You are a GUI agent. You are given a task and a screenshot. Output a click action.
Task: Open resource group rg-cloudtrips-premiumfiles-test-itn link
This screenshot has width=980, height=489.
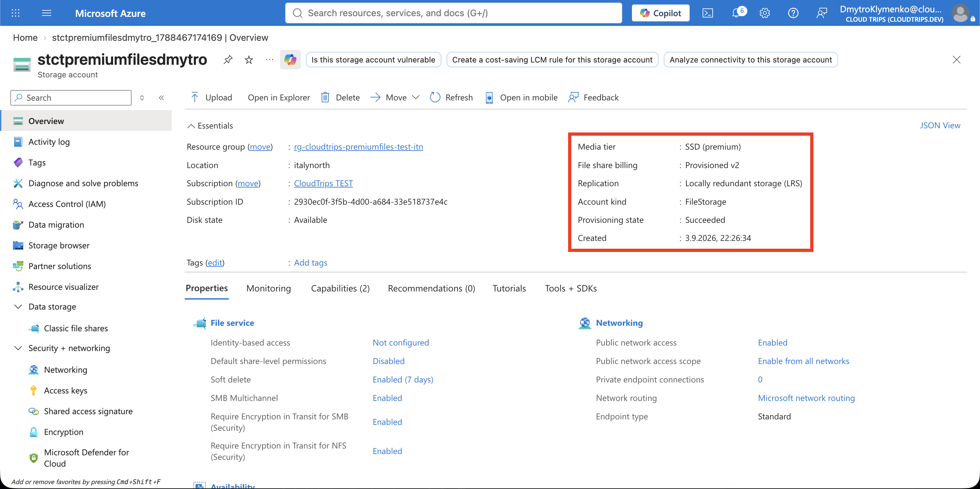click(358, 147)
